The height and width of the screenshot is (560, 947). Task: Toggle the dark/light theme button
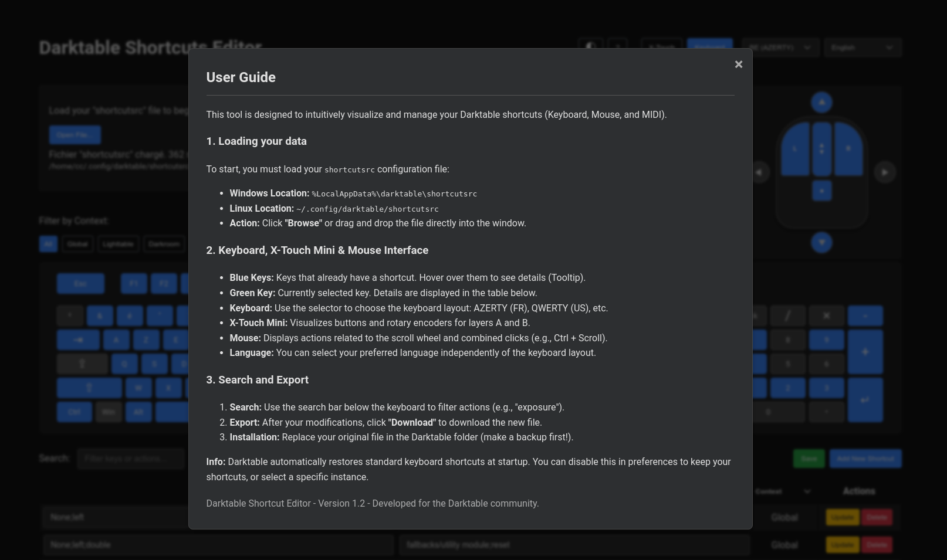click(590, 47)
